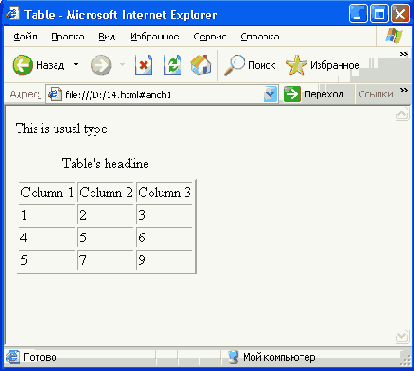Click the Internet Explorer icon in title bar
The width and height of the screenshot is (414, 371).
(x=13, y=14)
